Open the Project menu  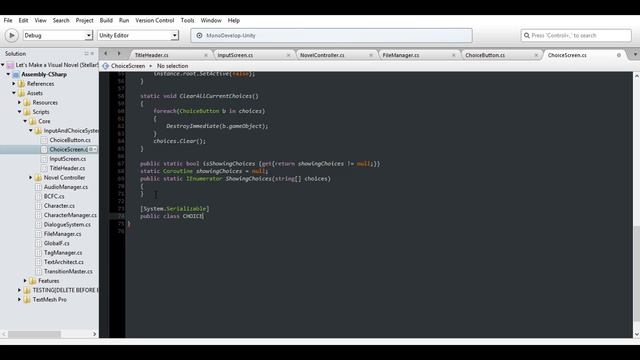(84, 20)
